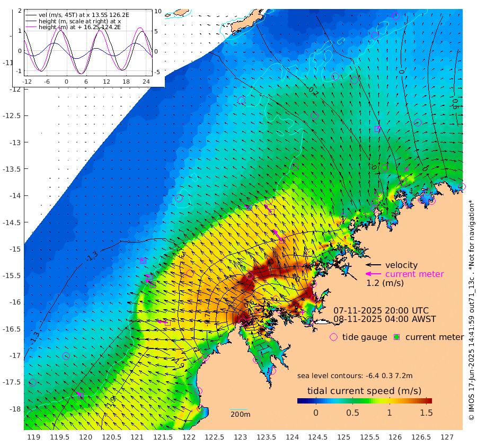Click the magenta tide gauge circle legend symbol
The image size is (477, 448).
[334, 337]
